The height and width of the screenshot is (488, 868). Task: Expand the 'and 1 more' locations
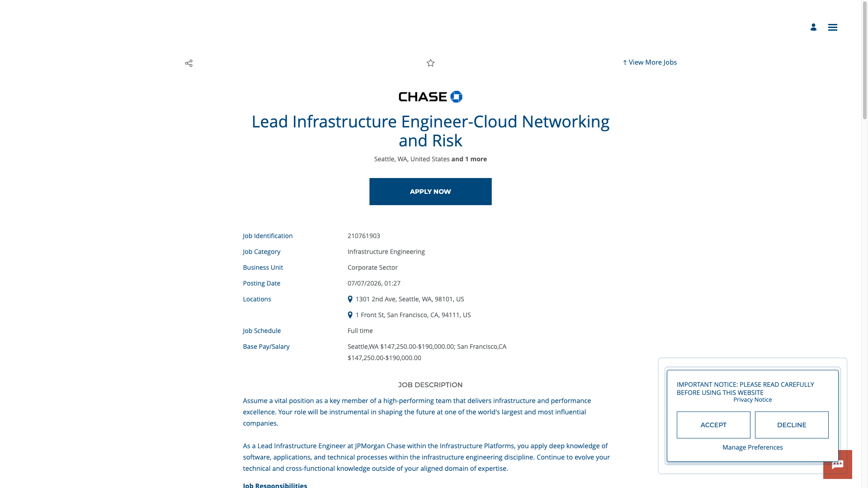click(x=469, y=159)
